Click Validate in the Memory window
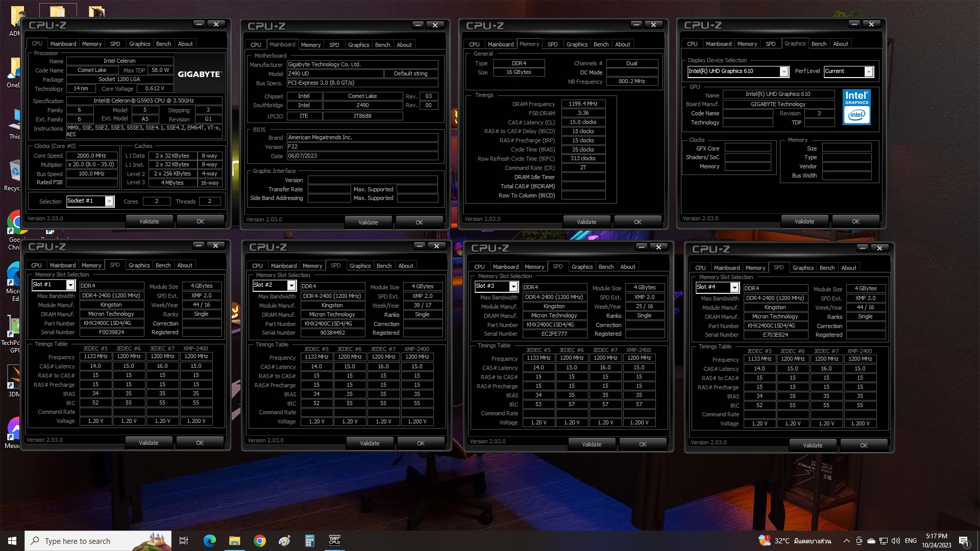This screenshot has height=551, width=980. coord(586,222)
